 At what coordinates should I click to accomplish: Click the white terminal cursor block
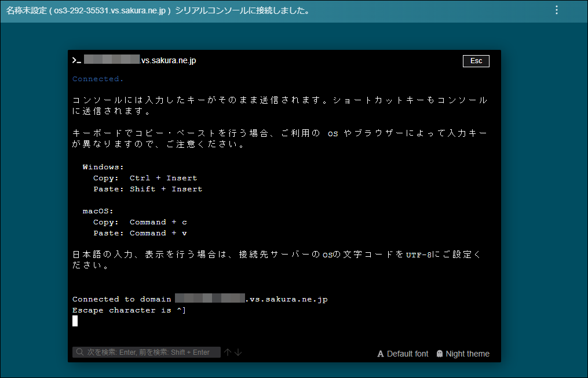pos(75,321)
